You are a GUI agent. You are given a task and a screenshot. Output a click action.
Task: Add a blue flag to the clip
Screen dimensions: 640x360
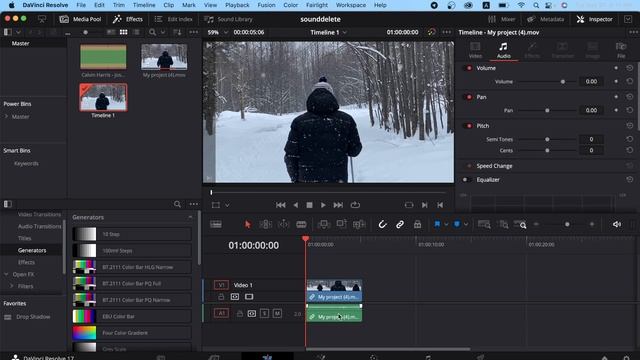click(437, 224)
